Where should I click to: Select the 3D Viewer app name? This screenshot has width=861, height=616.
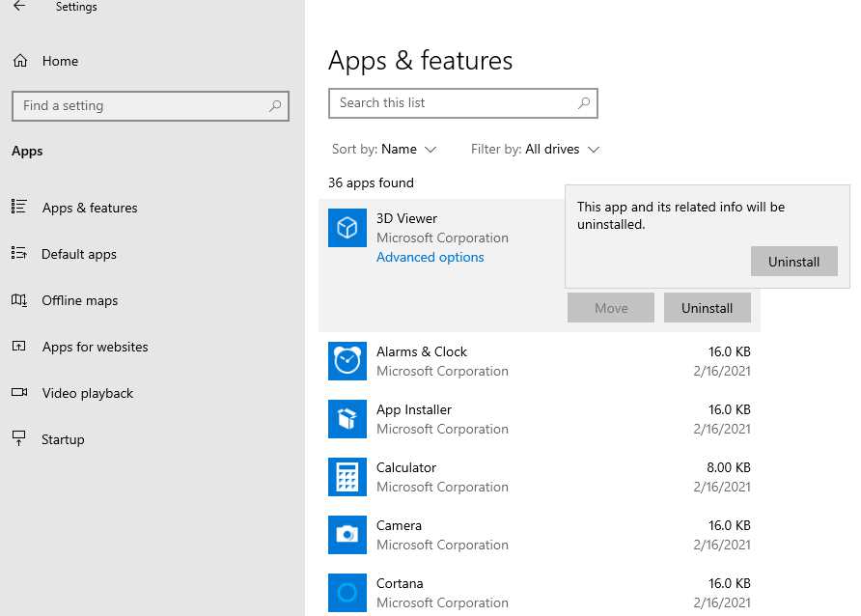[406, 218]
